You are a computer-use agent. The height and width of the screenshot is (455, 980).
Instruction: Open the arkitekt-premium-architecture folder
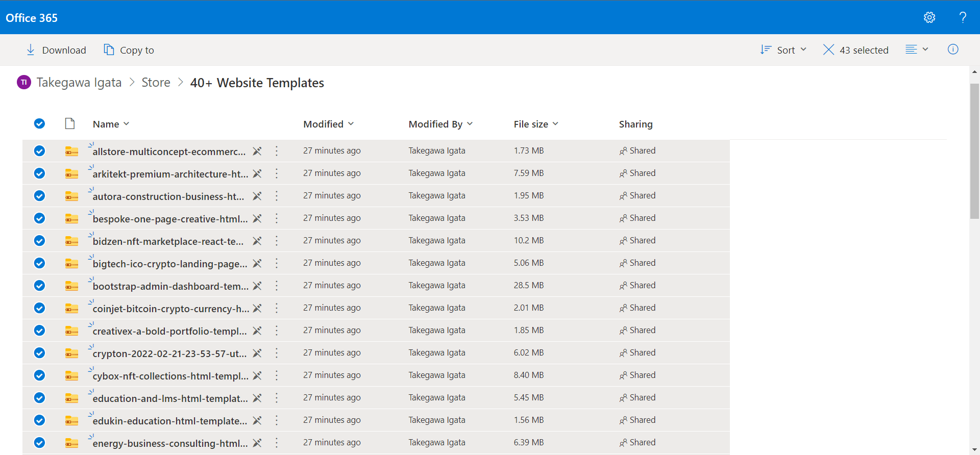170,174
